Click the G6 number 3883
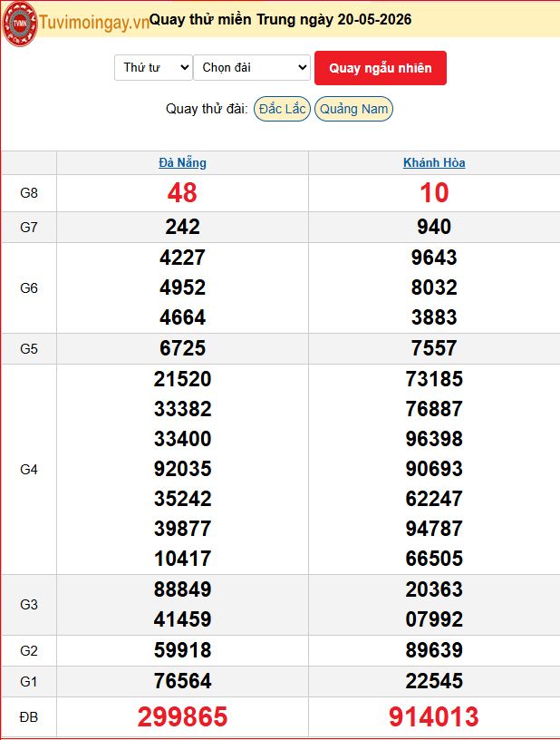Viewport: 560px width, 740px height. pos(434,317)
